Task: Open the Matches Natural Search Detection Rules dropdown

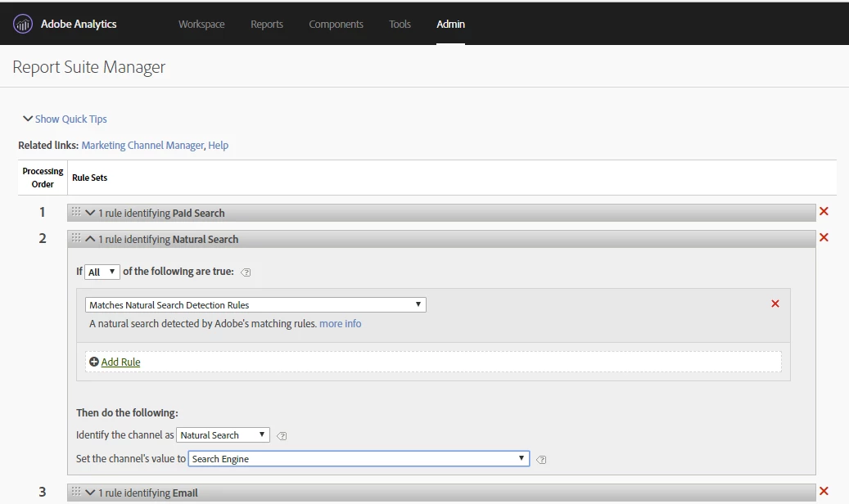Action: [x=255, y=305]
